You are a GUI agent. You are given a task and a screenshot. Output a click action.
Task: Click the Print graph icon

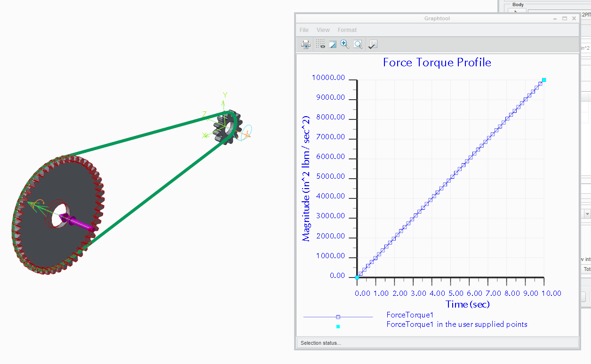(306, 44)
